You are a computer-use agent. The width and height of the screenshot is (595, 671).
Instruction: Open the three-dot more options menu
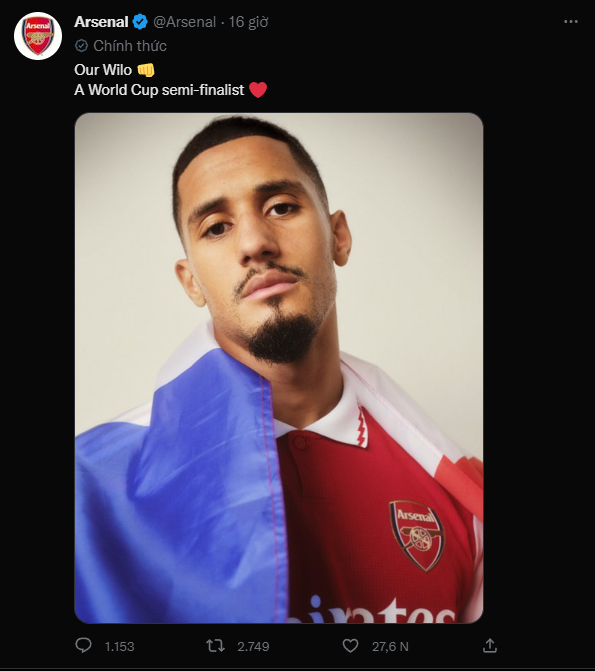(x=571, y=21)
